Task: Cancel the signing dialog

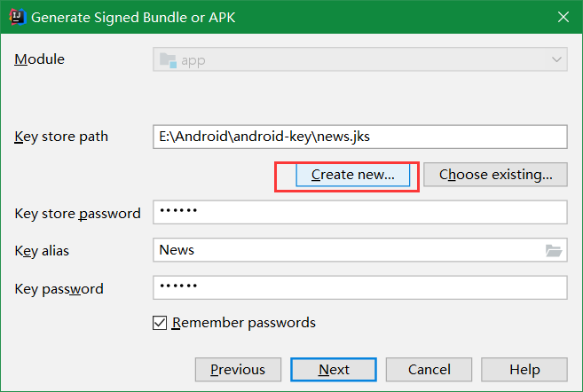Action: pos(429,370)
